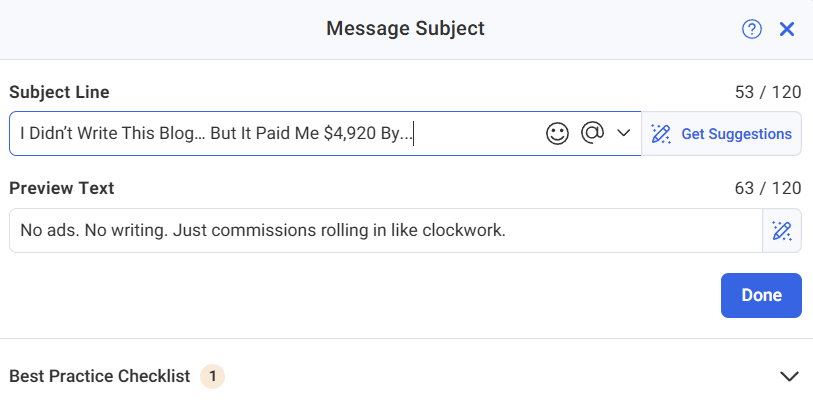The height and width of the screenshot is (405, 813).
Task: Click the 63 / 120 character counter
Action: (x=768, y=188)
